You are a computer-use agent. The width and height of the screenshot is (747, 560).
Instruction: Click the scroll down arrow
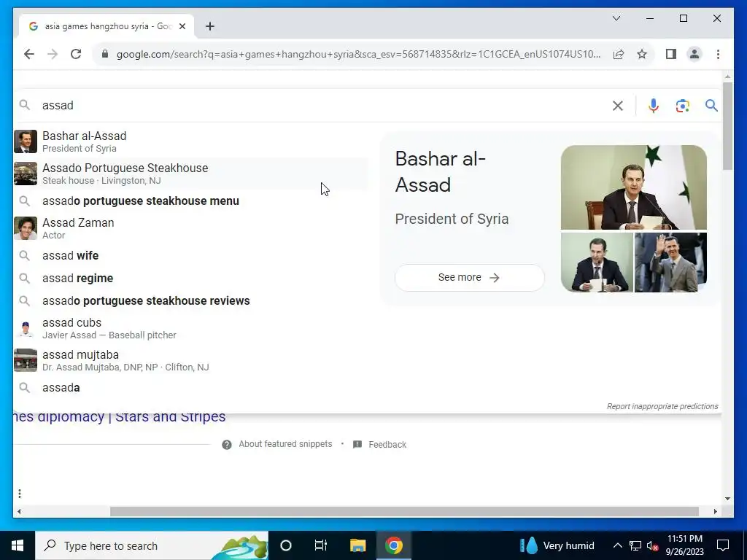tap(727, 499)
